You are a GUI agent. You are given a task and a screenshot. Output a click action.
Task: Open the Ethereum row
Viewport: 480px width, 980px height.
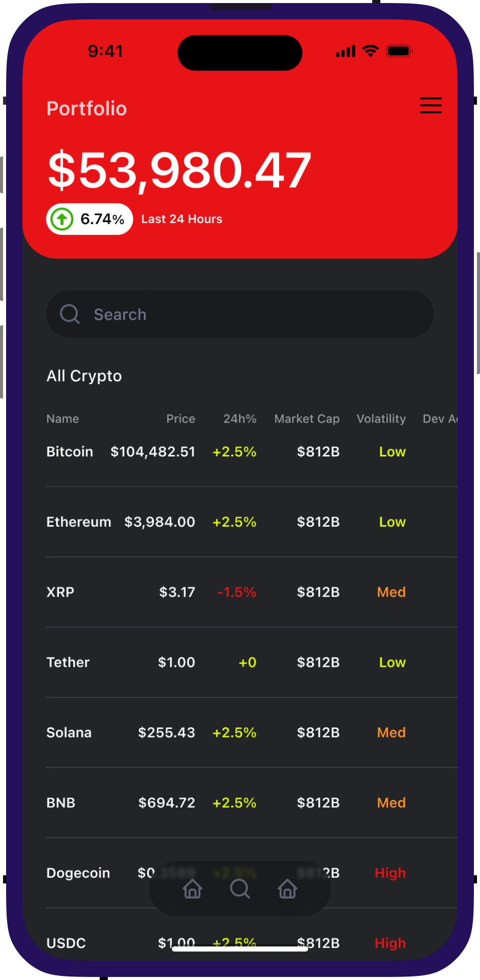pos(79,522)
